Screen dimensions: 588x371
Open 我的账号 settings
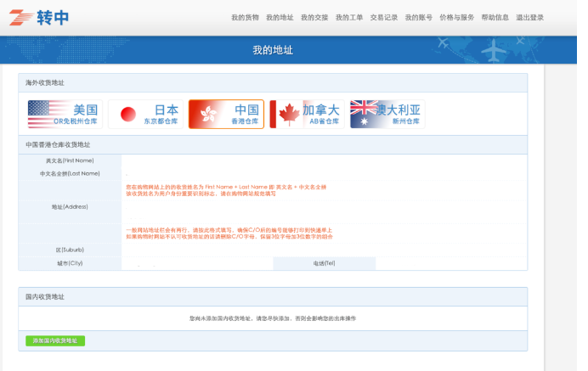pos(419,18)
